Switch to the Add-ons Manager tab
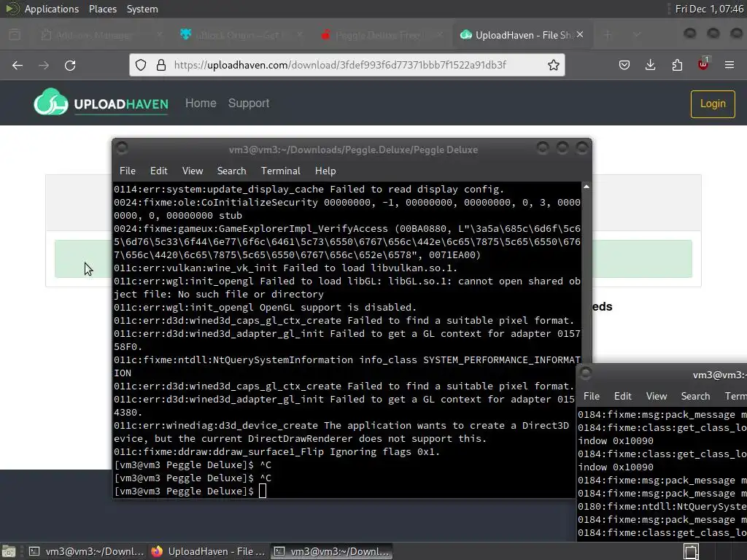 (x=101, y=35)
